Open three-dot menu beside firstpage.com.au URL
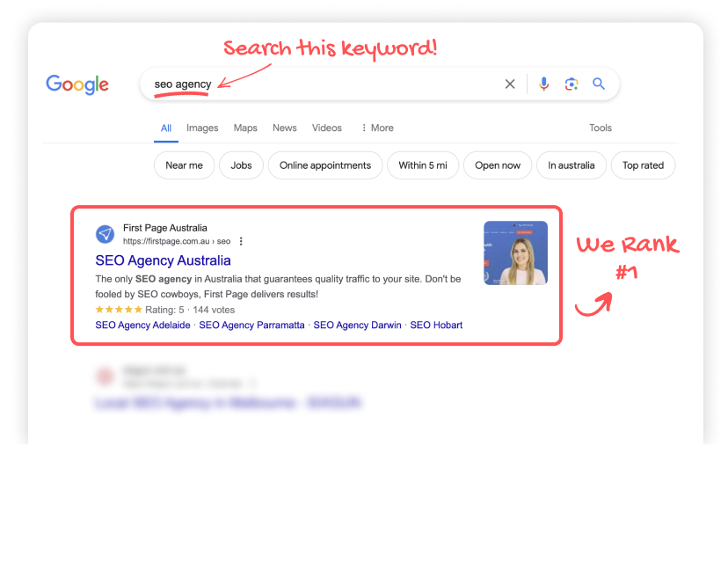The image size is (728, 571). tap(241, 241)
